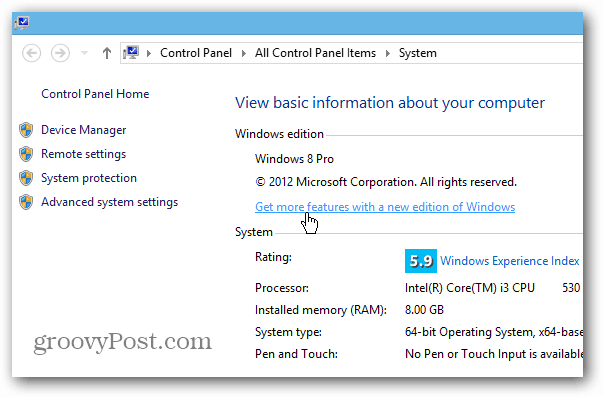Click the No Pen or Touch Input value
Screen dimensions: 603x397
click(x=494, y=354)
